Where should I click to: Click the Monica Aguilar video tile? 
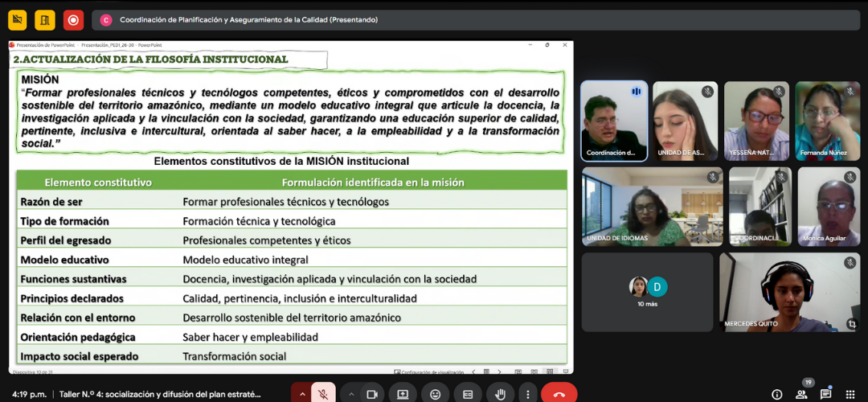click(x=828, y=206)
